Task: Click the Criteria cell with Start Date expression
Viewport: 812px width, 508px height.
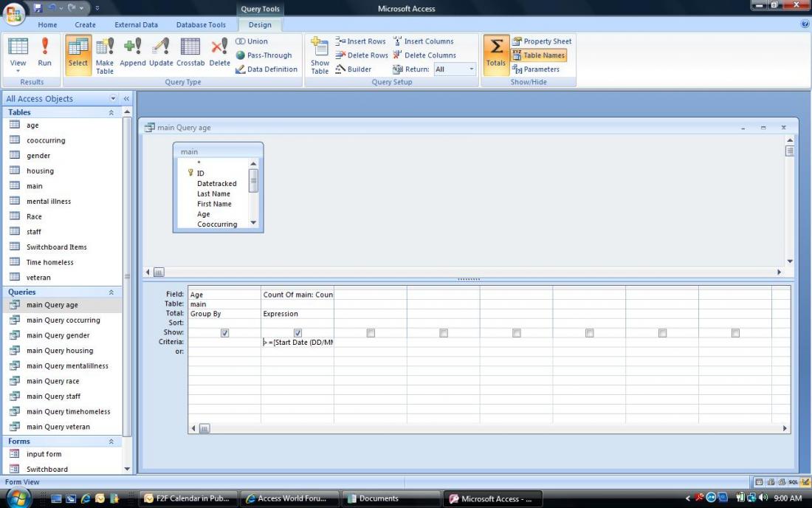Action: [297, 343]
